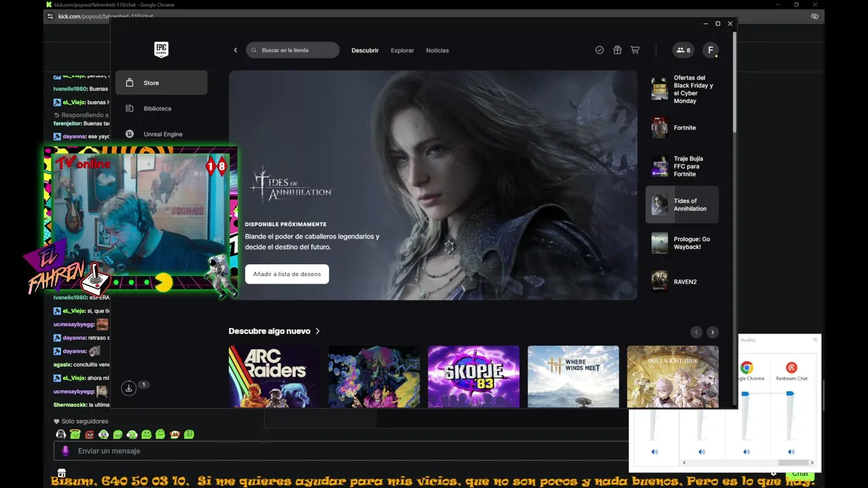
Task: Click the volume mixer horizontal scrollbar thumb
Action: point(792,462)
